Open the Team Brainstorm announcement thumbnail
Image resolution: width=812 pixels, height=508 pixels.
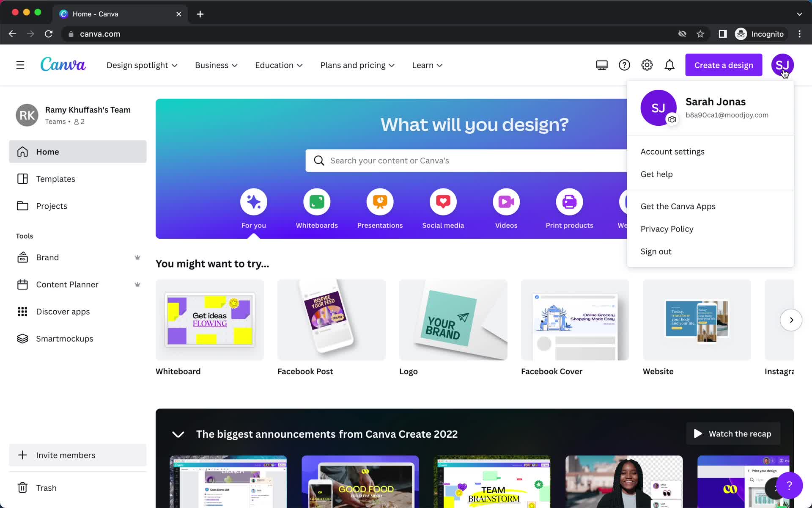(492, 482)
